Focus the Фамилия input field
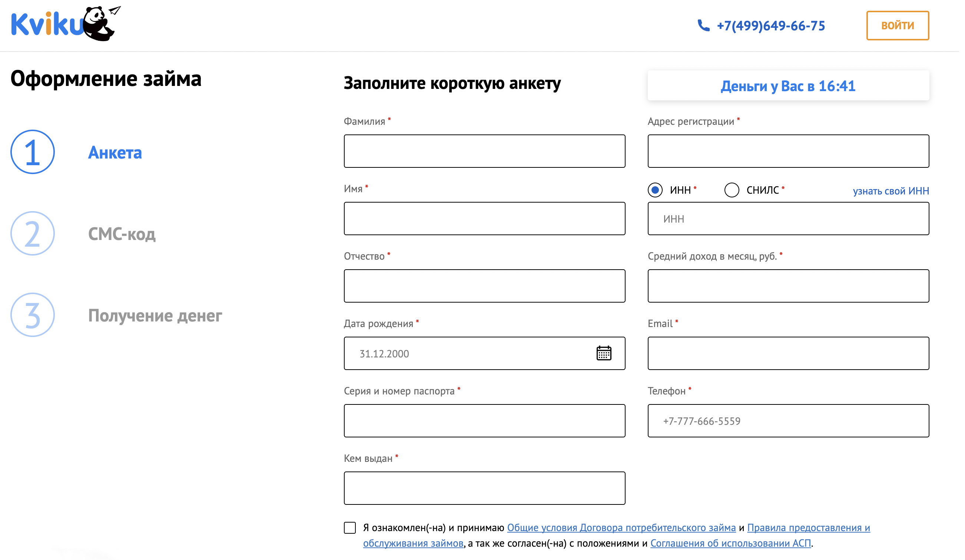Viewport: 965px width, 560px height. click(485, 151)
